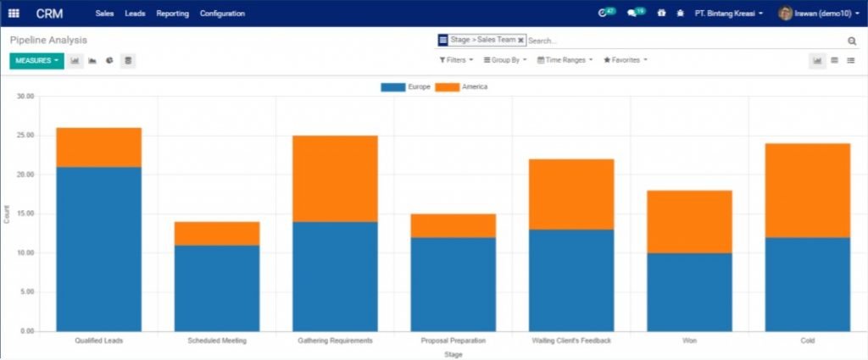868x360 pixels.
Task: Click the Scheduled Meeting axis label
Action: [x=217, y=341]
